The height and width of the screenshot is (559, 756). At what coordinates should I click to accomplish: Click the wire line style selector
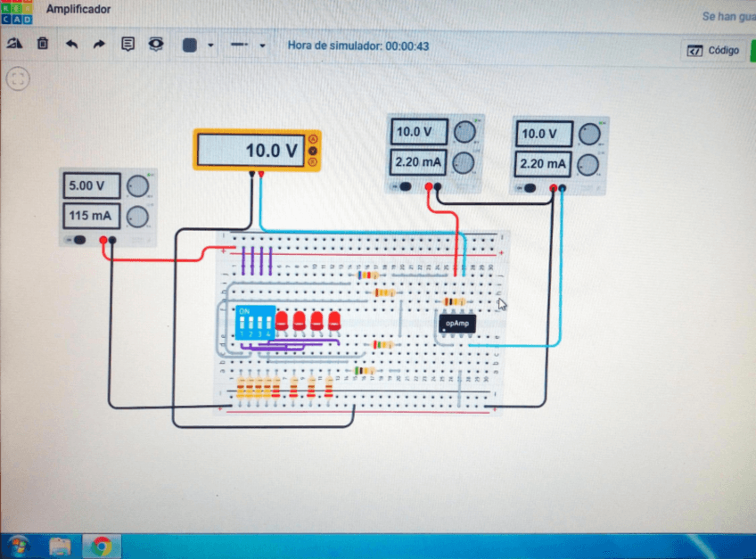(239, 45)
